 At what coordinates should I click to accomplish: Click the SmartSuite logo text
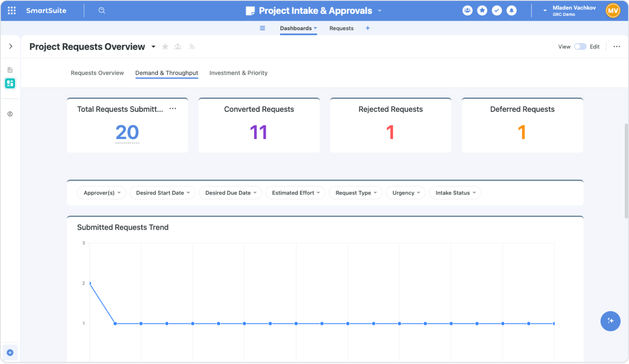(46, 11)
